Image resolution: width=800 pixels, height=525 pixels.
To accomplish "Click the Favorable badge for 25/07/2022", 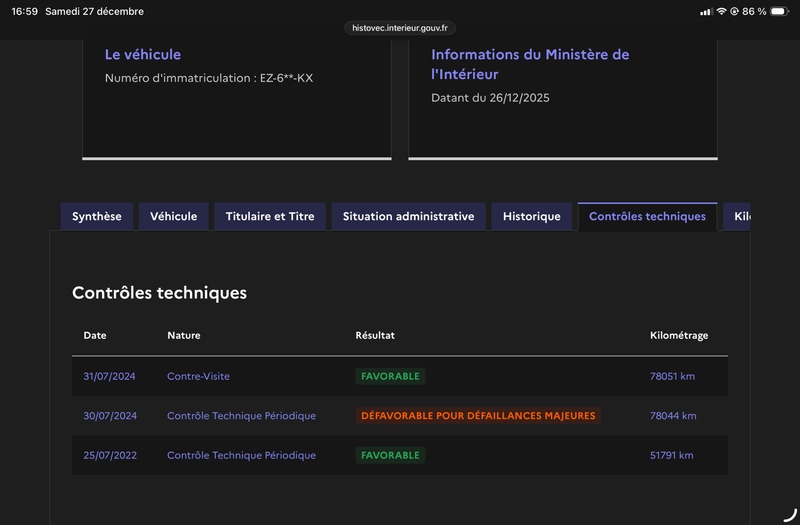I will coord(390,455).
